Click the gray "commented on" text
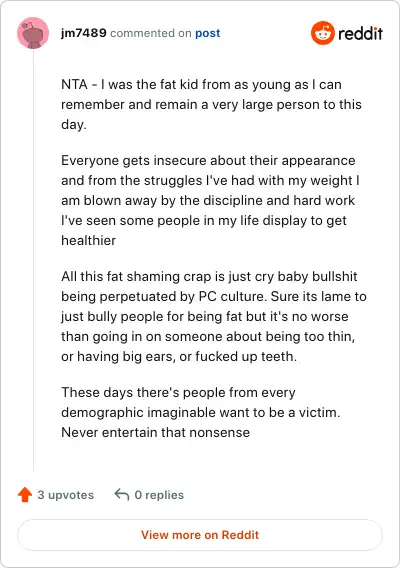The image size is (400, 568). click(x=151, y=33)
